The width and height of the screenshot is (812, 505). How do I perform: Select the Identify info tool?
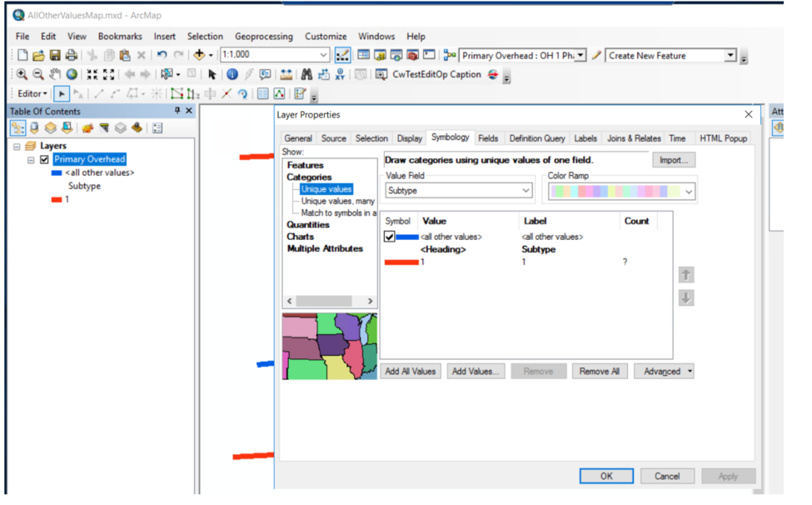pyautogui.click(x=232, y=75)
